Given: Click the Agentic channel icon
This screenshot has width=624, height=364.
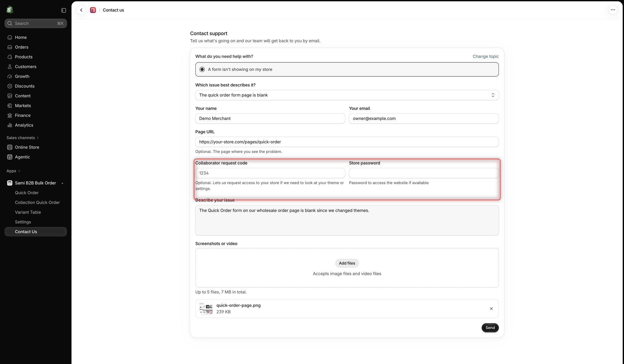Looking at the screenshot, I should point(10,157).
